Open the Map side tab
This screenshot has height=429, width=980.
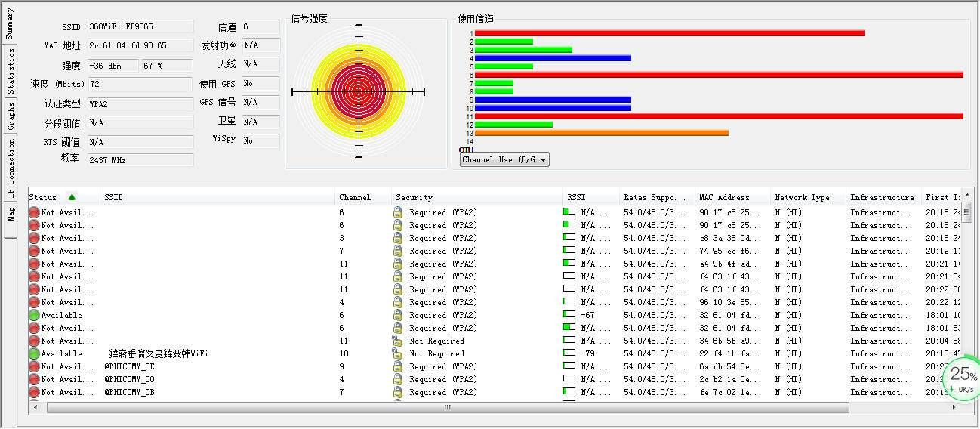point(10,214)
